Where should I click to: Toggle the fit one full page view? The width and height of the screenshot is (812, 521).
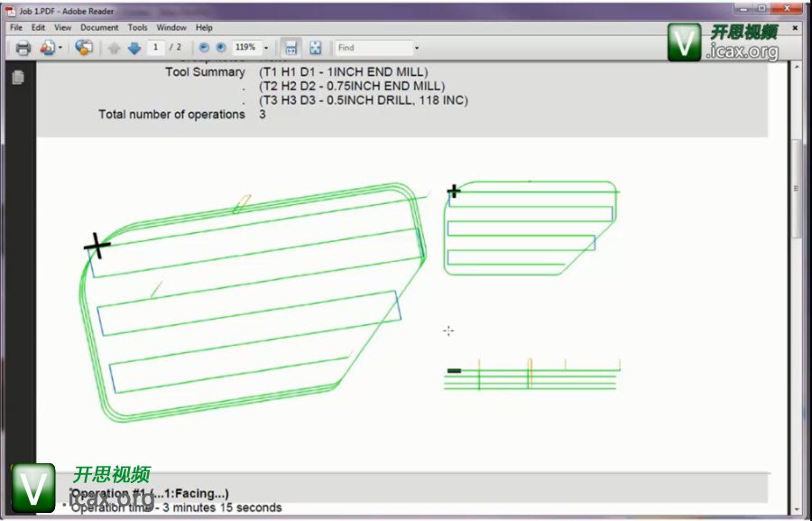tap(316, 48)
